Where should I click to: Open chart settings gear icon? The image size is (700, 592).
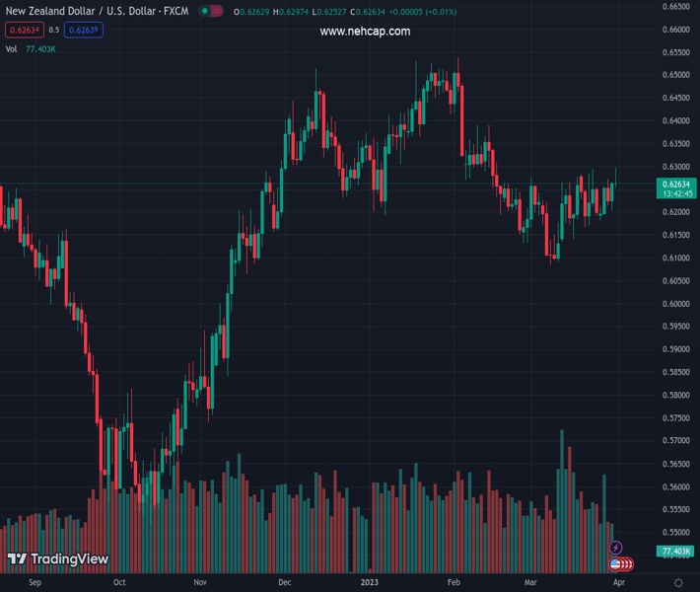(678, 583)
